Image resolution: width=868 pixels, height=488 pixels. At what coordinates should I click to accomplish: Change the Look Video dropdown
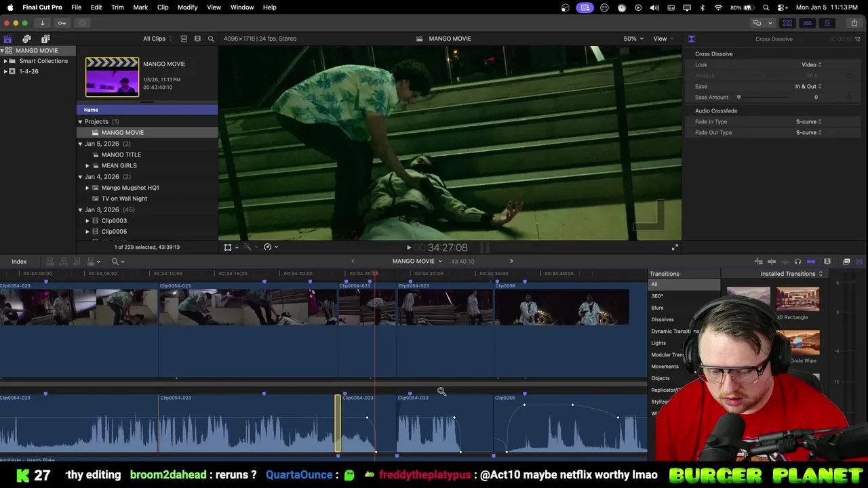tap(811, 65)
